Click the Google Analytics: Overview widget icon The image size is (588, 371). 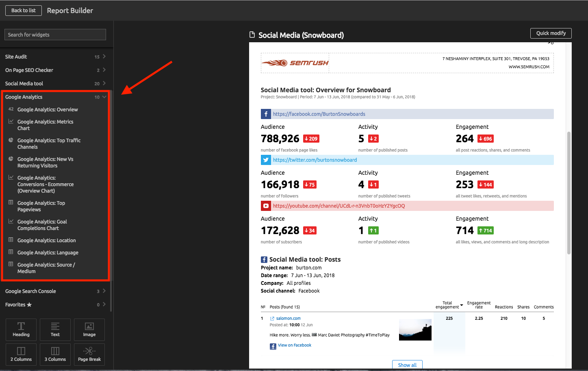tap(11, 109)
